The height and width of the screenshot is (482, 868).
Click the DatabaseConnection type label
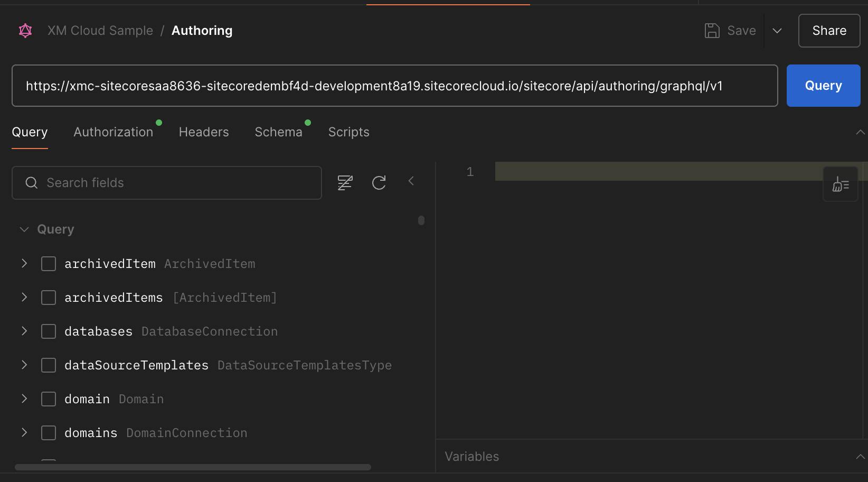(210, 331)
